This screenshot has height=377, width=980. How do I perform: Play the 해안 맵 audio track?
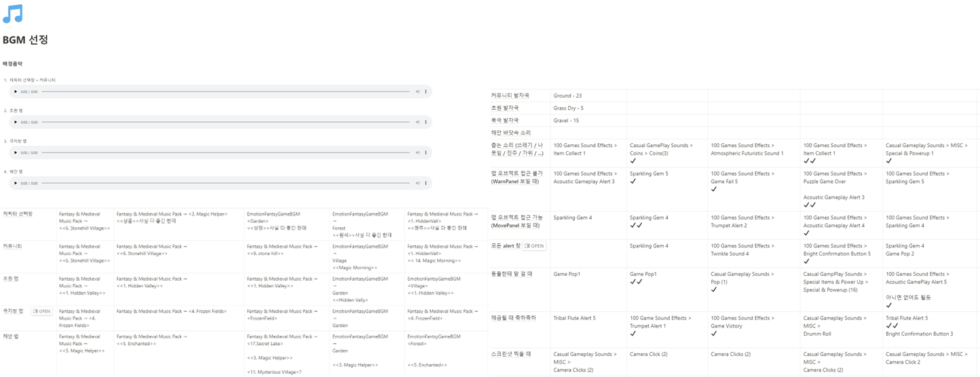16,183
